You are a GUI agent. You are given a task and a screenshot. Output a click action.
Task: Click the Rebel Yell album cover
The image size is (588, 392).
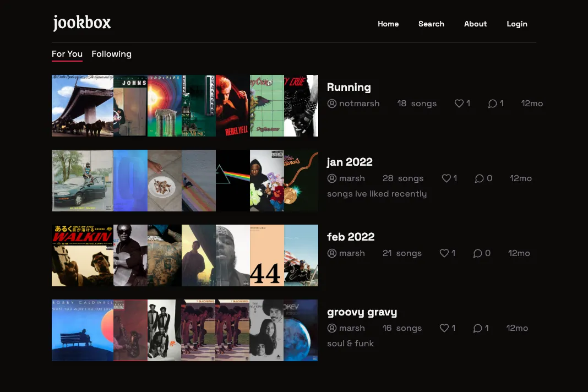(233, 106)
